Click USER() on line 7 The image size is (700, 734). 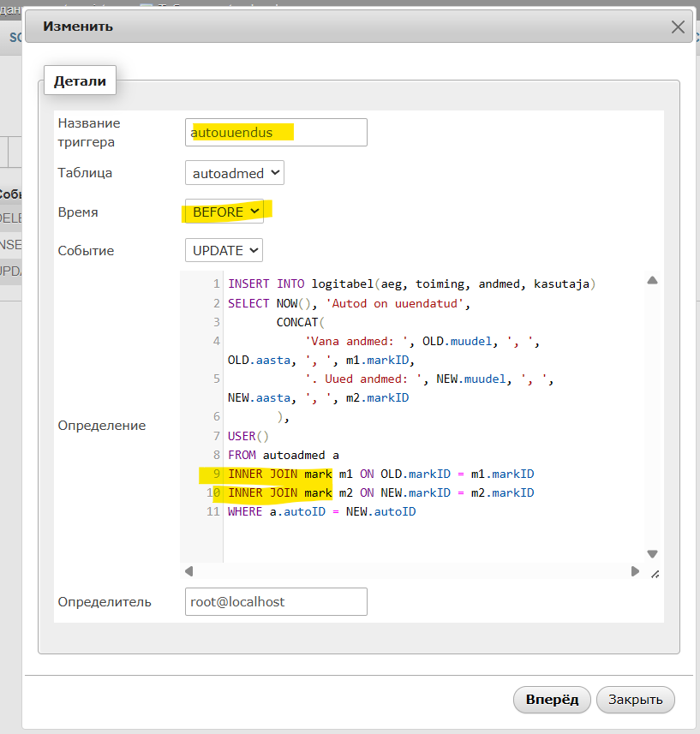pyautogui.click(x=248, y=436)
